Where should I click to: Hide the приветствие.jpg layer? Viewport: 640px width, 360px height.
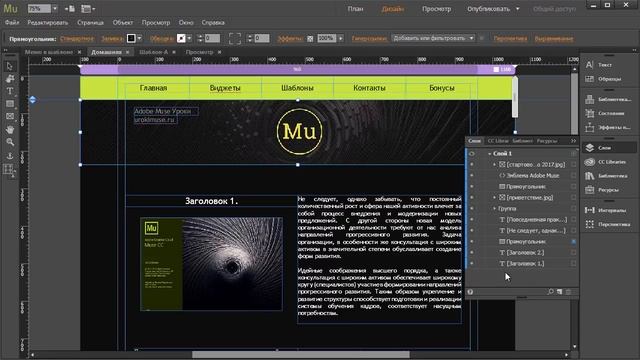click(x=472, y=198)
